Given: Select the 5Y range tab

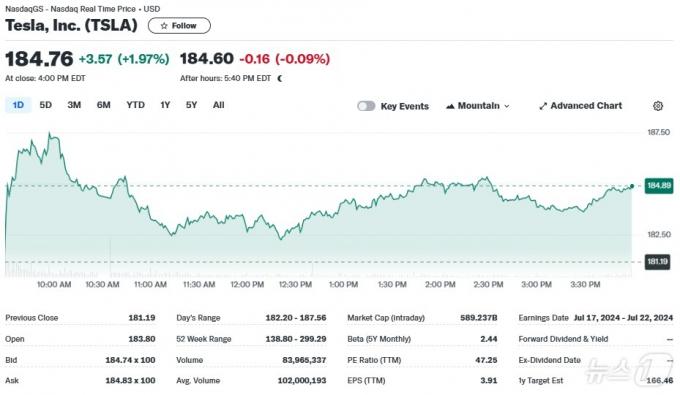Looking at the screenshot, I should [x=191, y=105].
